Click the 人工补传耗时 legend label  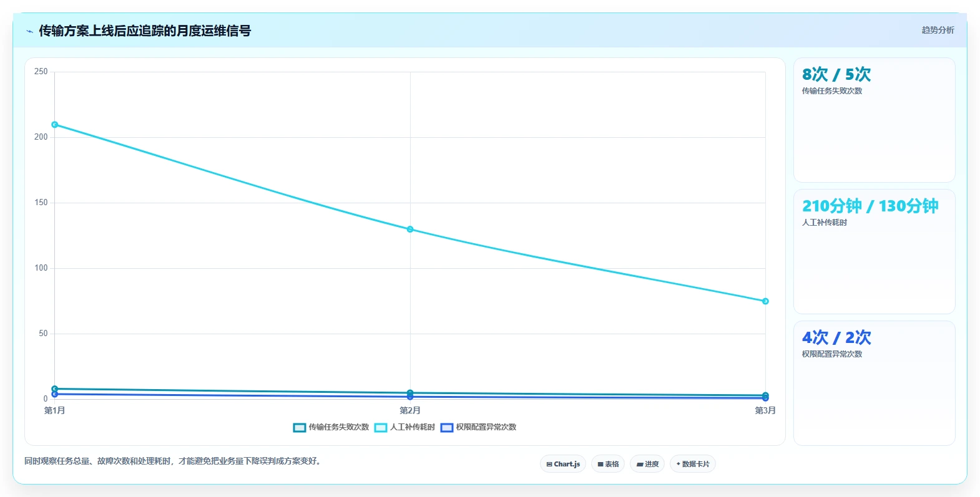click(413, 428)
